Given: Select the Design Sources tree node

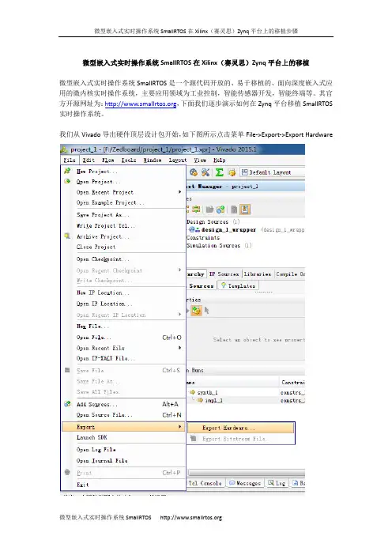Looking at the screenshot, I should [x=207, y=222].
